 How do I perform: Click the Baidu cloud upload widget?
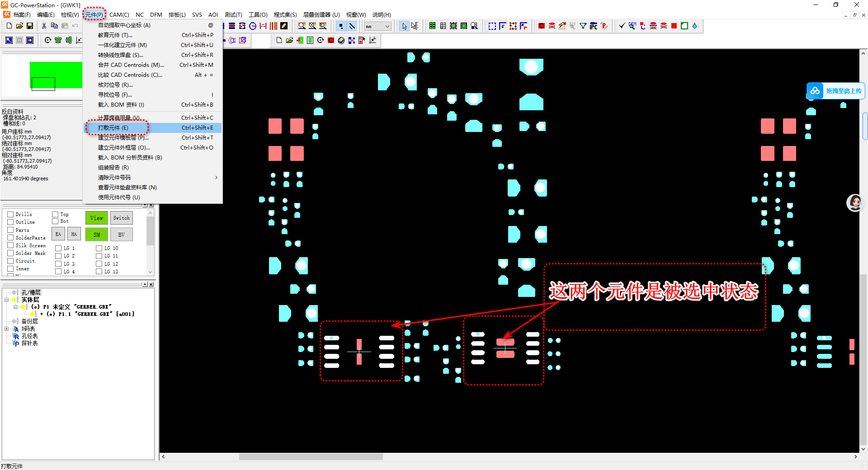point(835,91)
